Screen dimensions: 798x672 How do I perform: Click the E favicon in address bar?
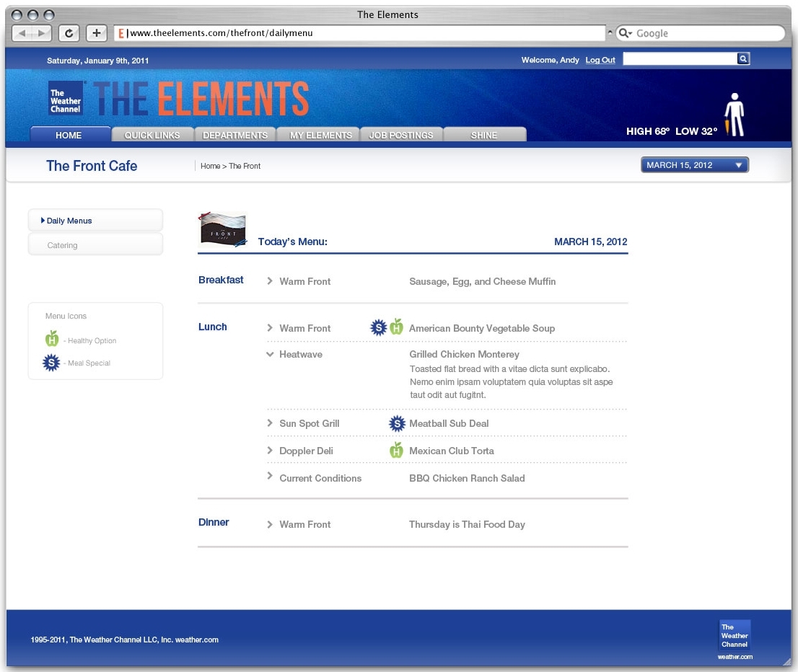(x=121, y=33)
